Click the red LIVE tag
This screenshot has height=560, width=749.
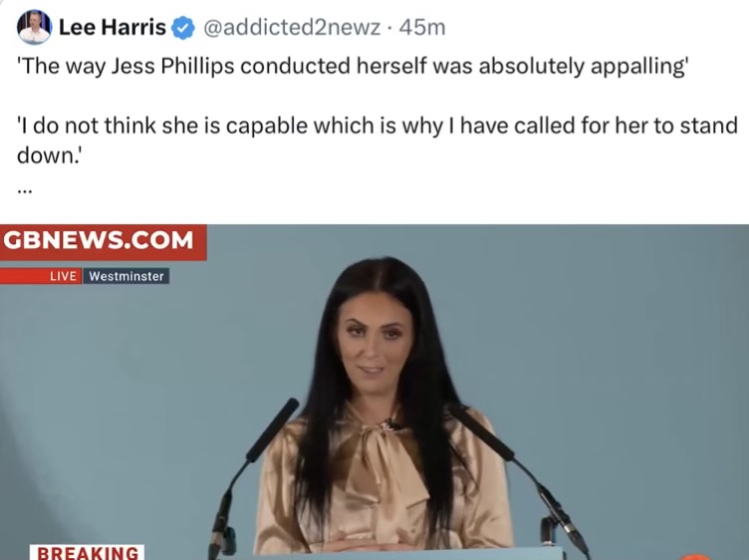[x=63, y=276]
